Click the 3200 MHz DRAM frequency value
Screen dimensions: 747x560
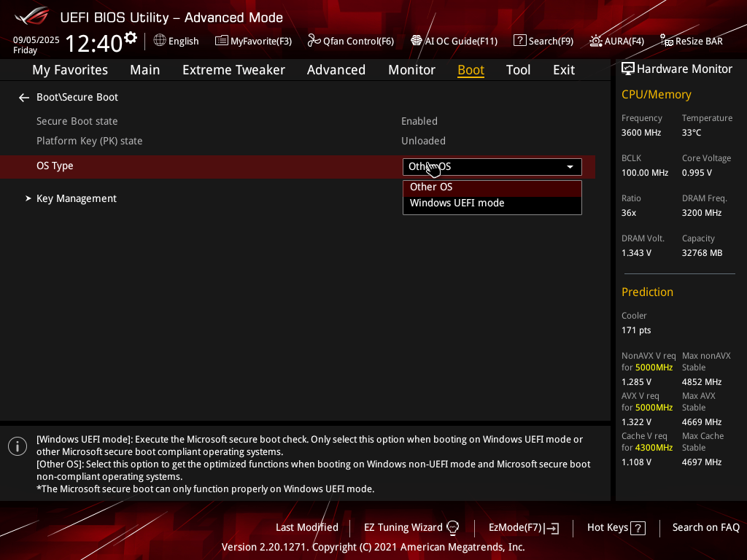(701, 213)
